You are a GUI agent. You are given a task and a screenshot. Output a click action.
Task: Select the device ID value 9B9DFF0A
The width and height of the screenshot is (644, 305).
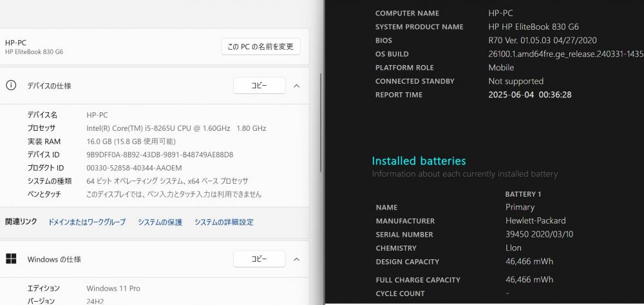[160, 155]
